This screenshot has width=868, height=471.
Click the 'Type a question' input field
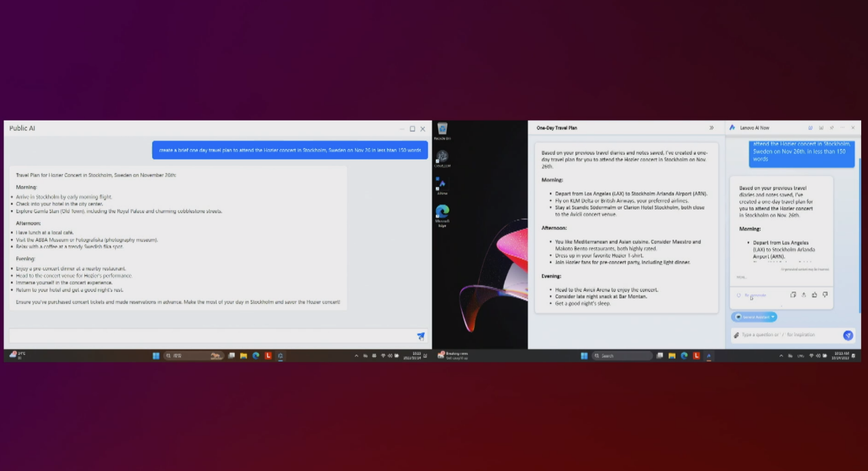788,335
